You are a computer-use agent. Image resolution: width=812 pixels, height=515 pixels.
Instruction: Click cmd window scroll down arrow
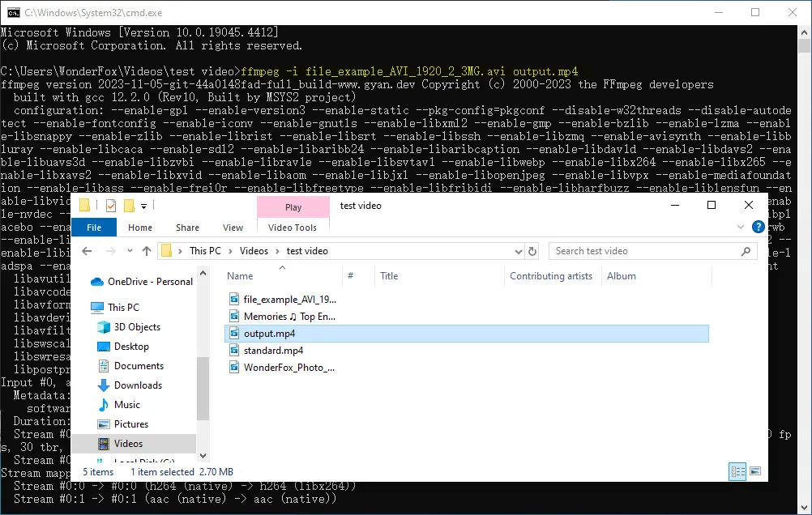pyautogui.click(x=804, y=509)
